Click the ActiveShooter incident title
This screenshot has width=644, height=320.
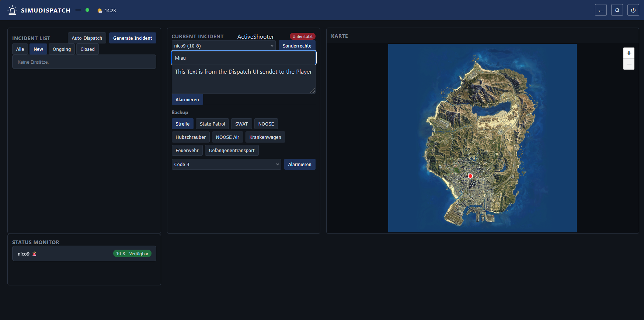click(x=255, y=36)
